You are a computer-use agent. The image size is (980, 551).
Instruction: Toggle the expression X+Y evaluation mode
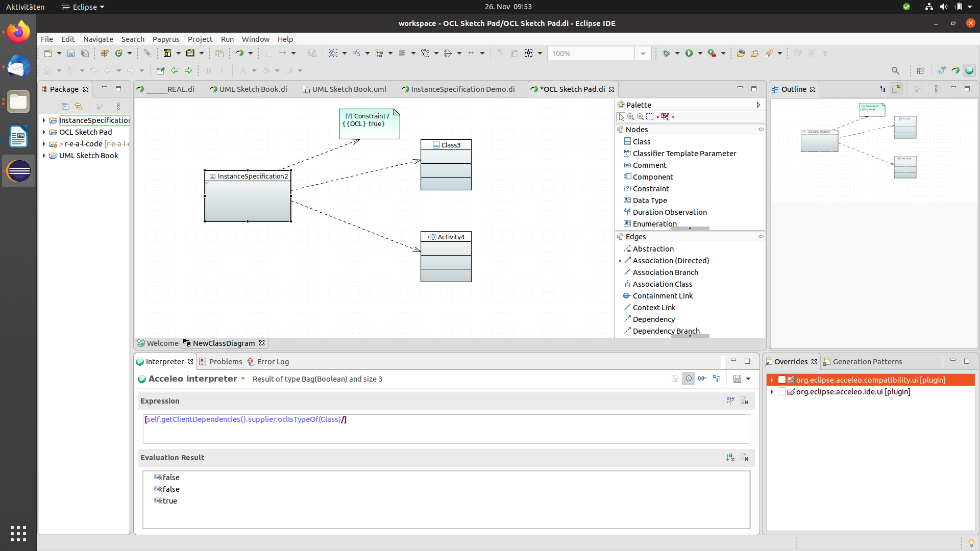coord(730,400)
